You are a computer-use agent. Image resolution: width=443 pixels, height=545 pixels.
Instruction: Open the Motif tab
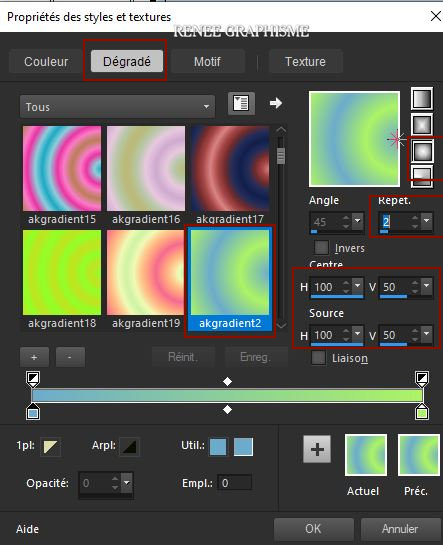pyautogui.click(x=207, y=62)
